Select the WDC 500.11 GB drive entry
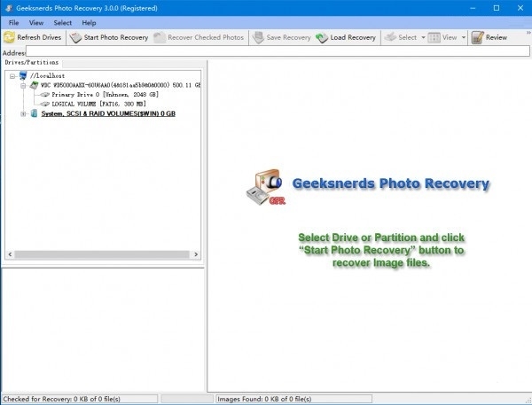 [121, 85]
